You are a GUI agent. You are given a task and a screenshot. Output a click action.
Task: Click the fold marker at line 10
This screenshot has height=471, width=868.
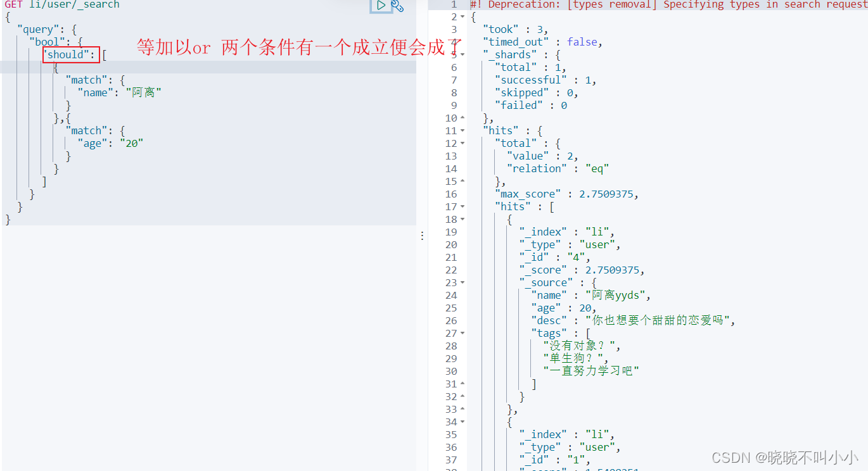[463, 118]
